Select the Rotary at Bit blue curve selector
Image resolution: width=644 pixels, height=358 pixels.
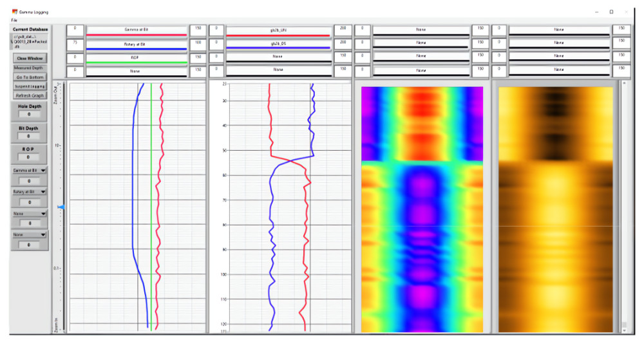(x=137, y=45)
